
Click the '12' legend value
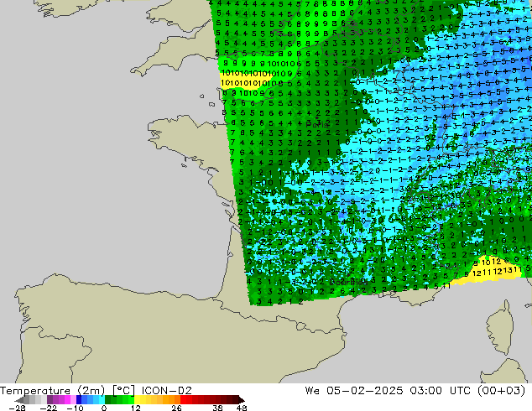(x=136, y=408)
